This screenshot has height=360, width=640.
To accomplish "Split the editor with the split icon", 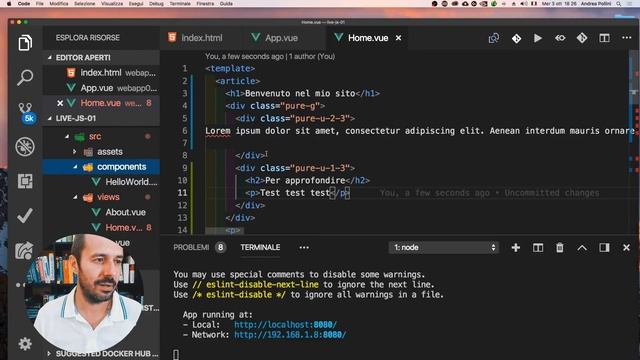I will [x=604, y=38].
